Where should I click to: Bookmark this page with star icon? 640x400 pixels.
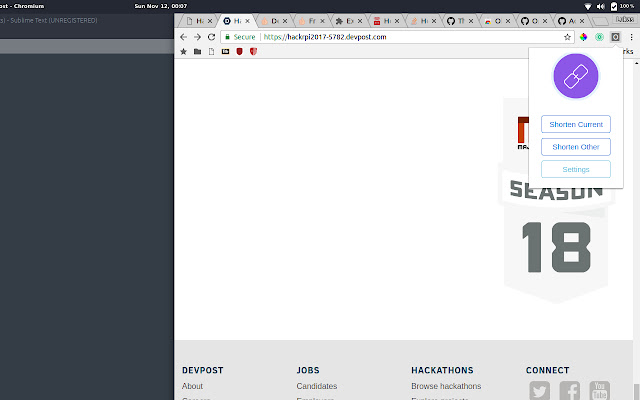[567, 37]
